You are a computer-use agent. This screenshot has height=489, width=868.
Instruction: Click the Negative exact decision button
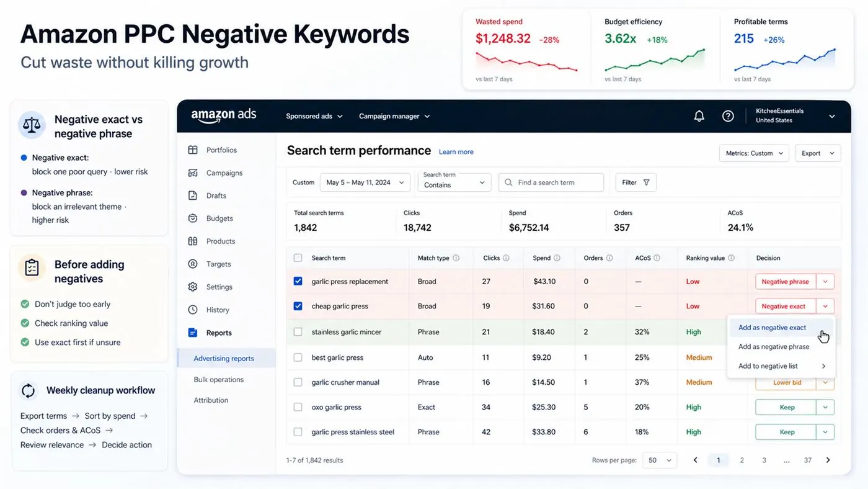coord(785,307)
